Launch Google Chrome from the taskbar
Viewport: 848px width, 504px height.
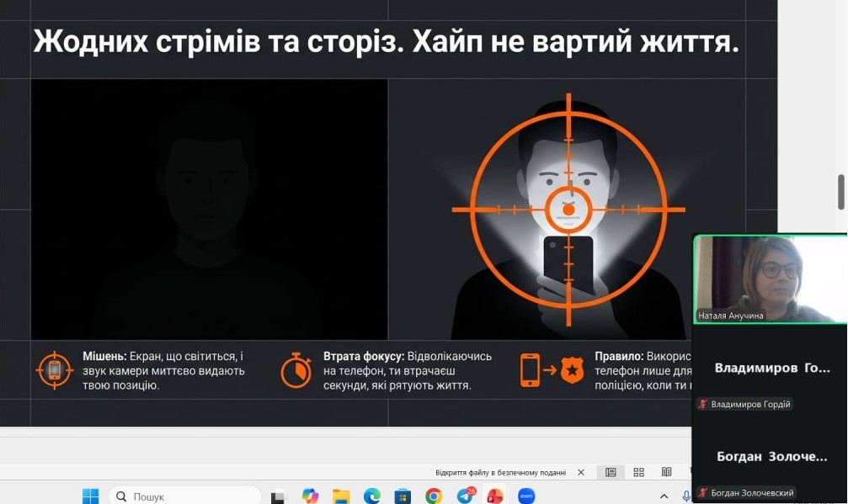point(434,496)
